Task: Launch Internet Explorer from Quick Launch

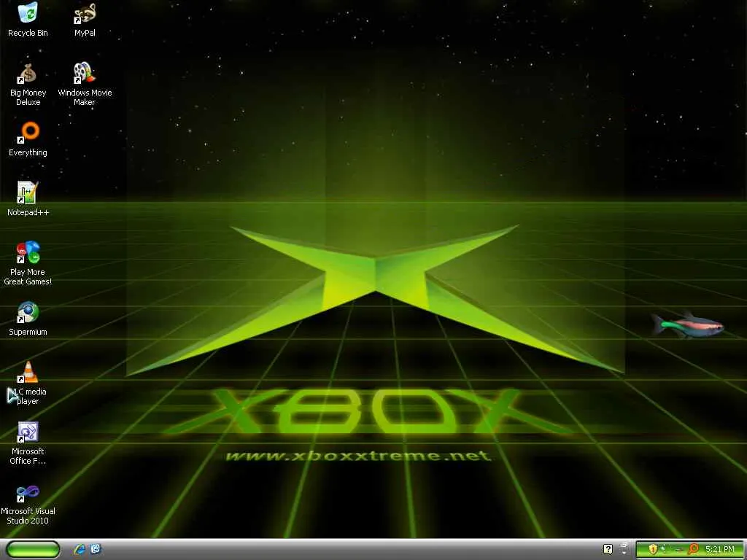Action: point(80,549)
